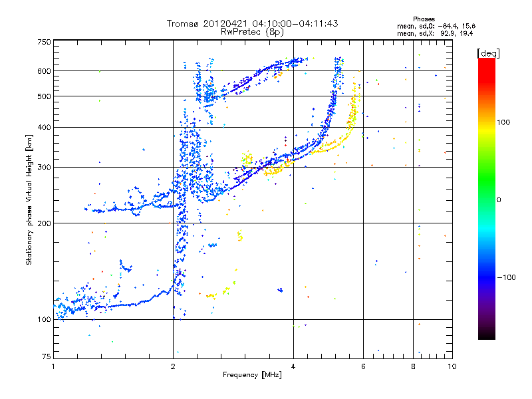The image size is (532, 399).
Task: Click the y-axis tick label '750'
Action: (x=44, y=42)
